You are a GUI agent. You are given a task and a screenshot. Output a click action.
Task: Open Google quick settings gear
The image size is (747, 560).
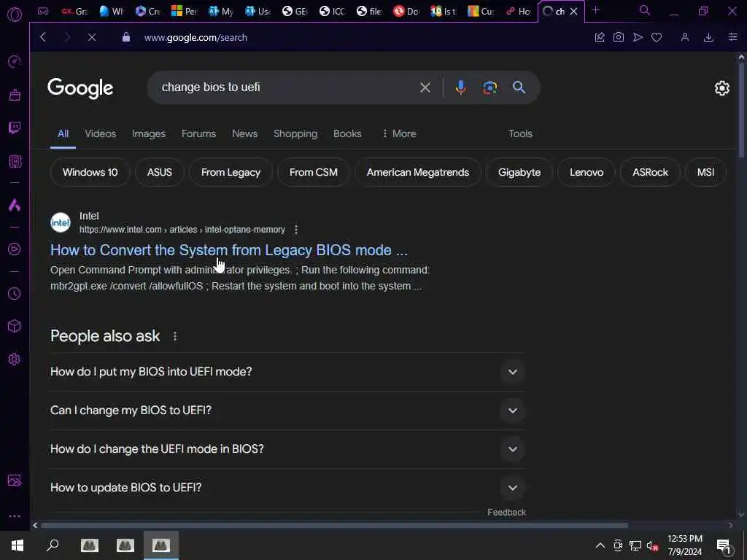coord(721,88)
